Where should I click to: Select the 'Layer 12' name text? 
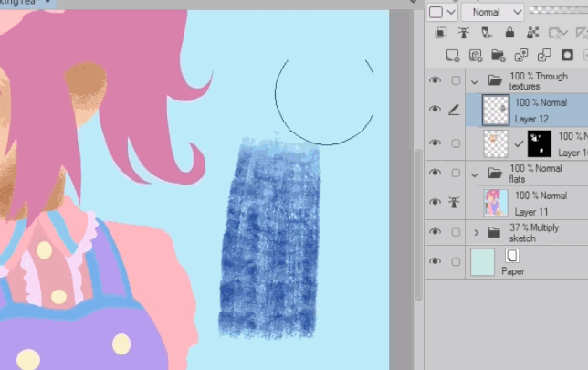tap(531, 120)
